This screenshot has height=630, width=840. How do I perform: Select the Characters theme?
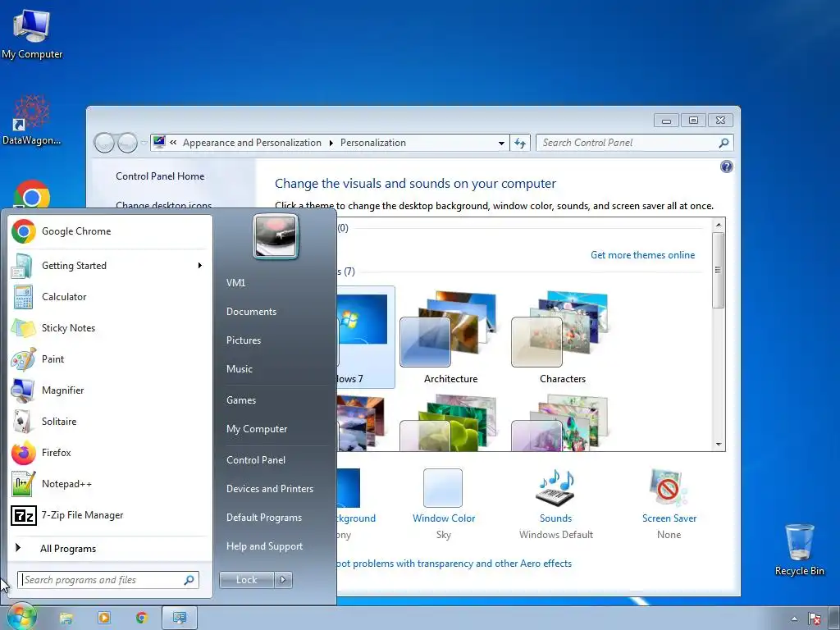(563, 337)
